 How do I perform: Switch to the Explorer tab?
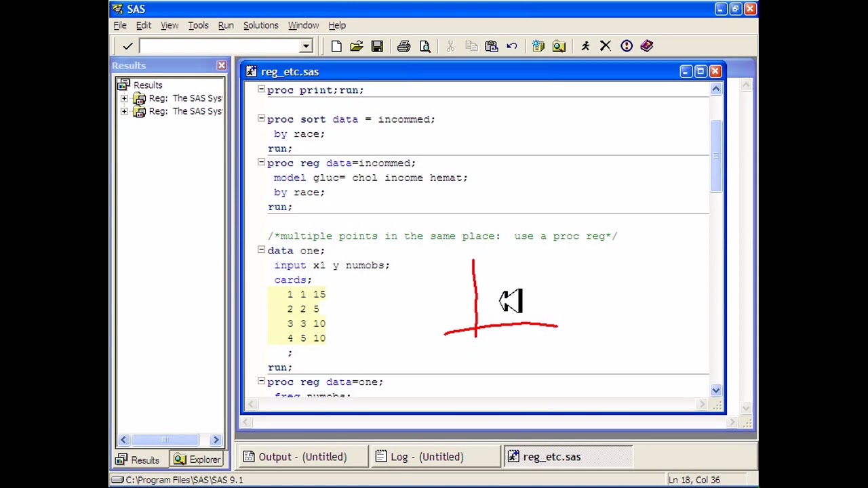[197, 460]
